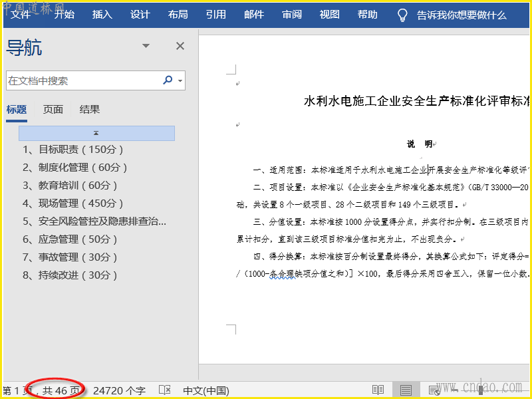Viewport: 532px width, 399px height.
Task: Open the 邮件 ribbon tab
Action: pos(254,15)
